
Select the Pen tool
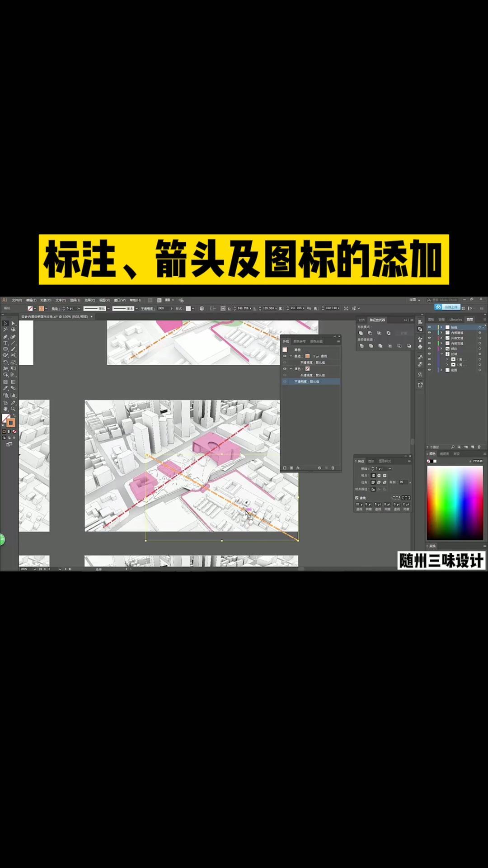coord(5,337)
